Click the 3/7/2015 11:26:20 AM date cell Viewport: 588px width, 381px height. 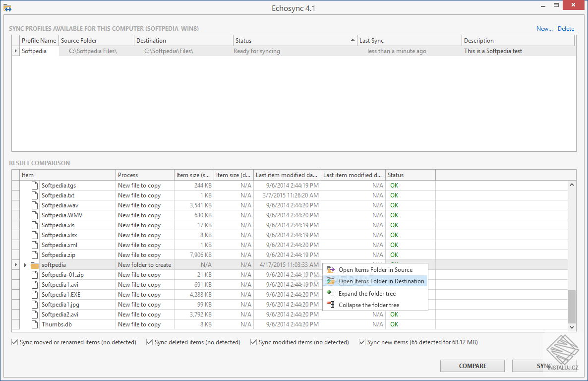coord(287,195)
